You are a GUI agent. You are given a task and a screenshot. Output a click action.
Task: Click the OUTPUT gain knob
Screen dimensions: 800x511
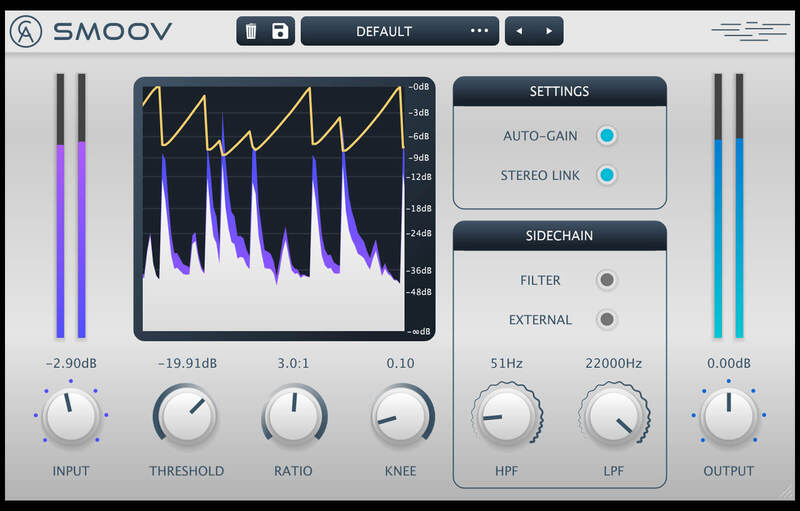[729, 416]
